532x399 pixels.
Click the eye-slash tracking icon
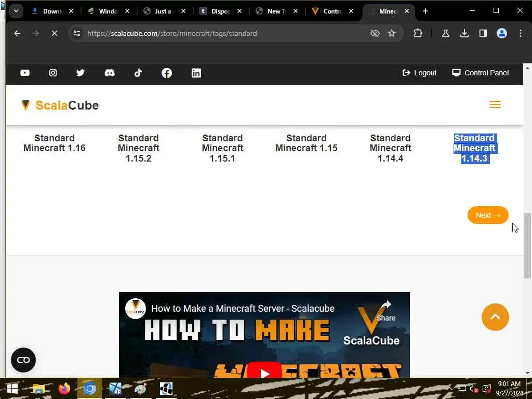(375, 33)
